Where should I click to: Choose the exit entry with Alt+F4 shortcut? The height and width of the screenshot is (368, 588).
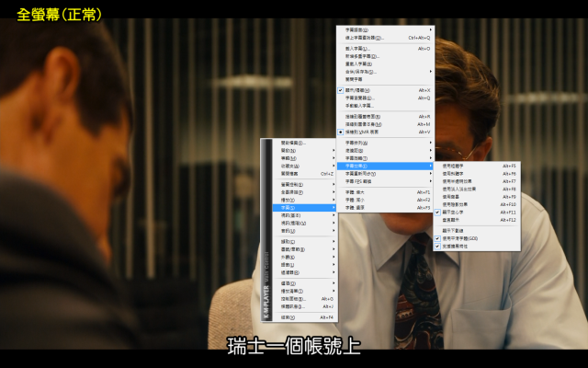pyautogui.click(x=304, y=317)
